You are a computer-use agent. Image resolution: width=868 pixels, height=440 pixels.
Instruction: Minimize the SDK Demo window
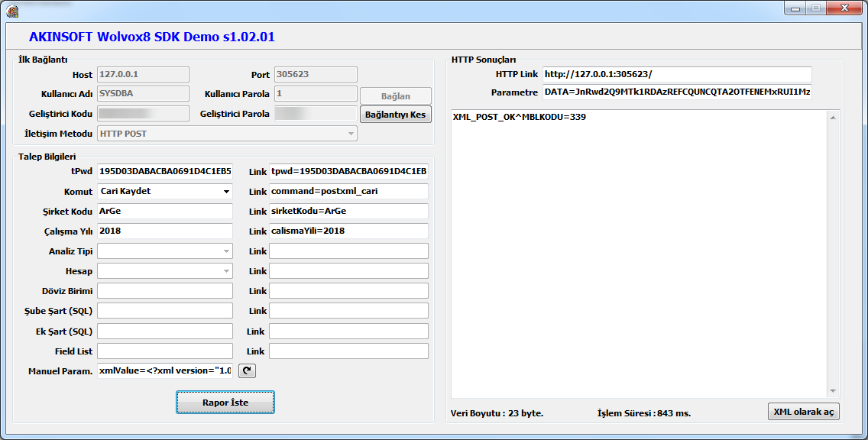coord(795,8)
